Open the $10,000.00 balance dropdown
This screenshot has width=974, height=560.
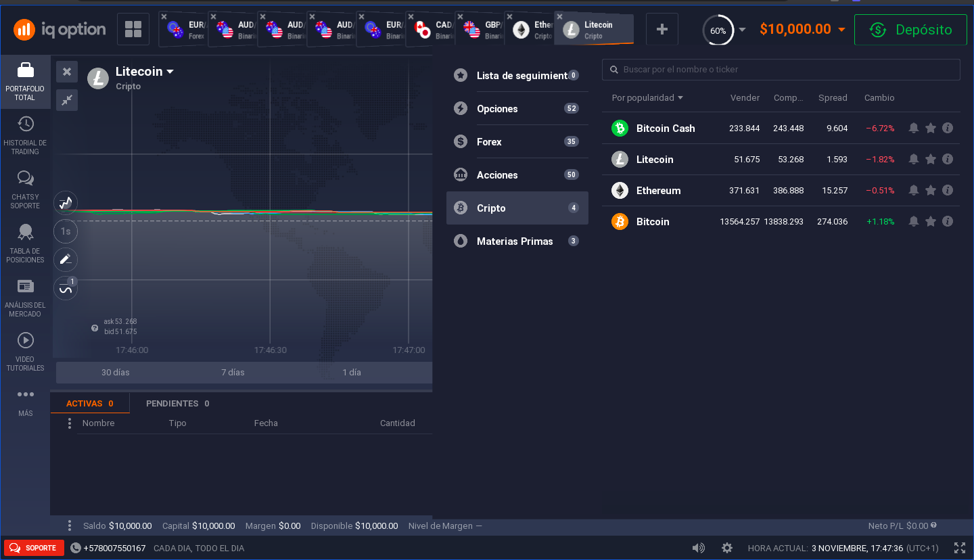802,29
